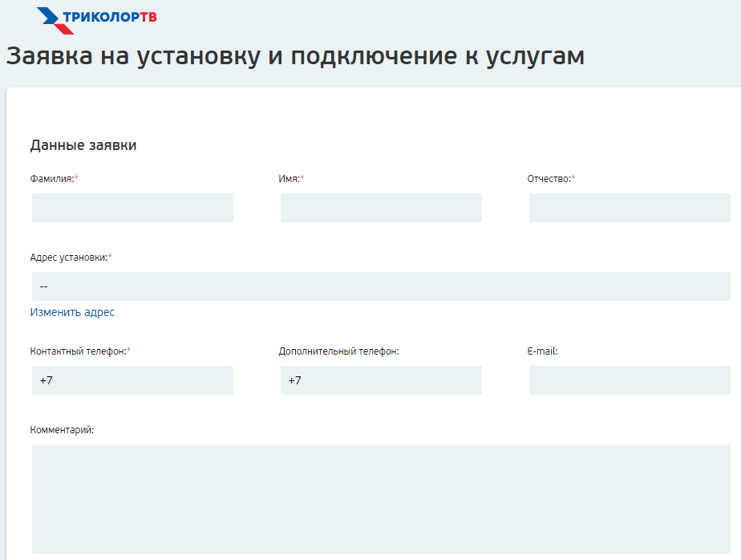Open the Изменить адрес link
Viewport: 741px width, 560px height.
72,312
